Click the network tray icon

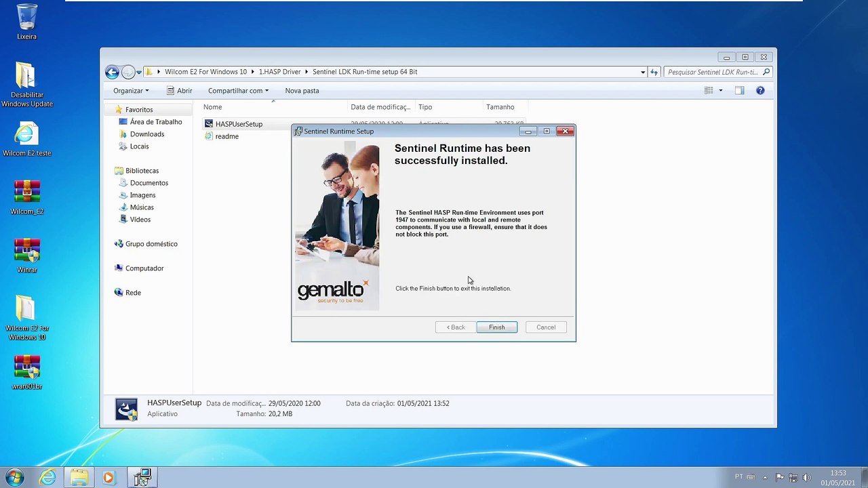793,477
